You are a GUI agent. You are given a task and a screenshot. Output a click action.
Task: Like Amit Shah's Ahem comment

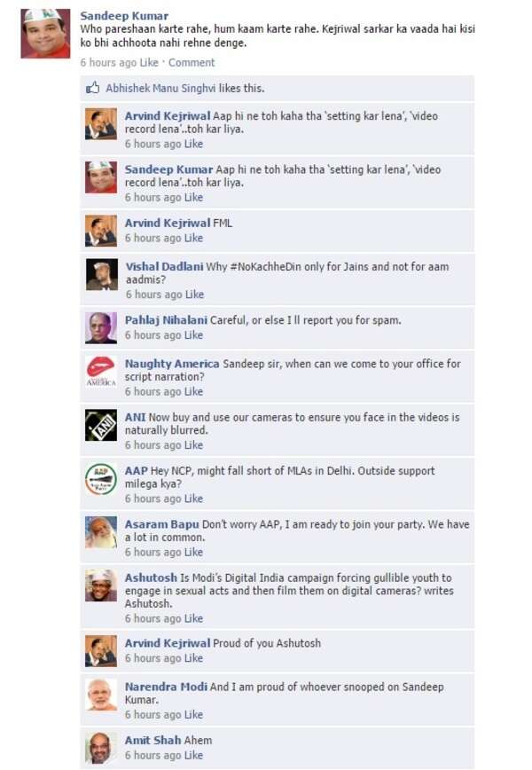click(x=193, y=755)
